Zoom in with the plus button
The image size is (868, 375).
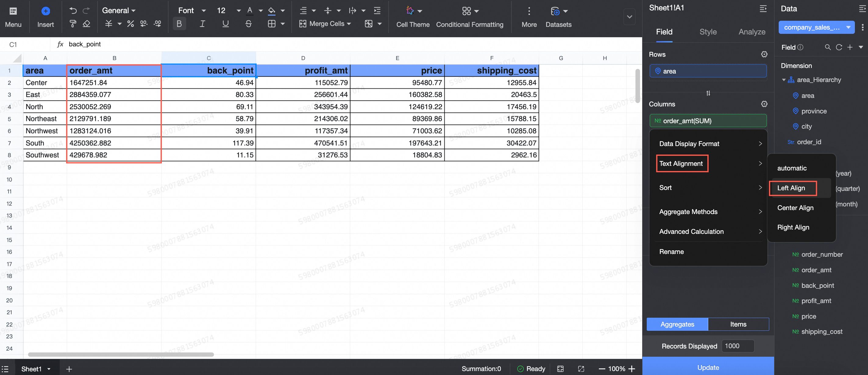pos(632,369)
